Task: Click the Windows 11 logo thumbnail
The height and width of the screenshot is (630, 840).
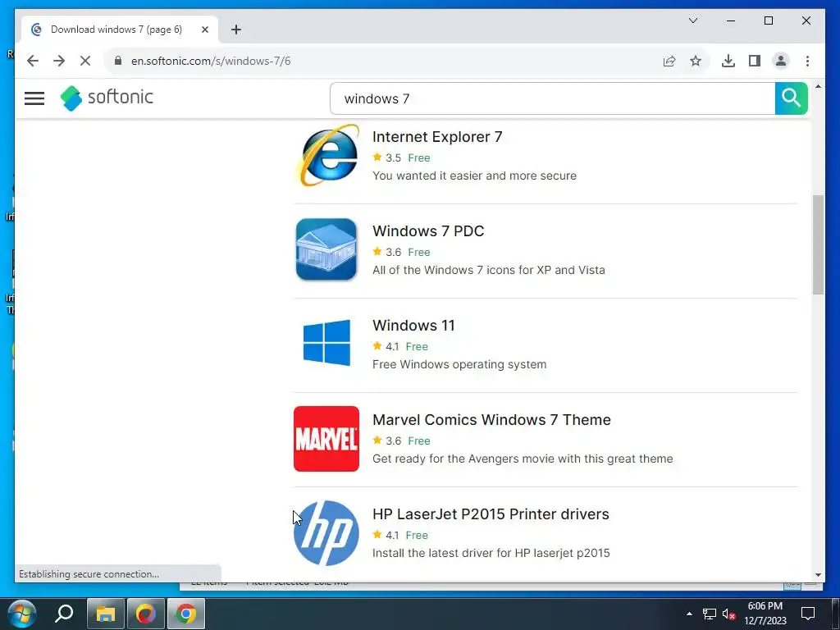Action: (x=326, y=344)
